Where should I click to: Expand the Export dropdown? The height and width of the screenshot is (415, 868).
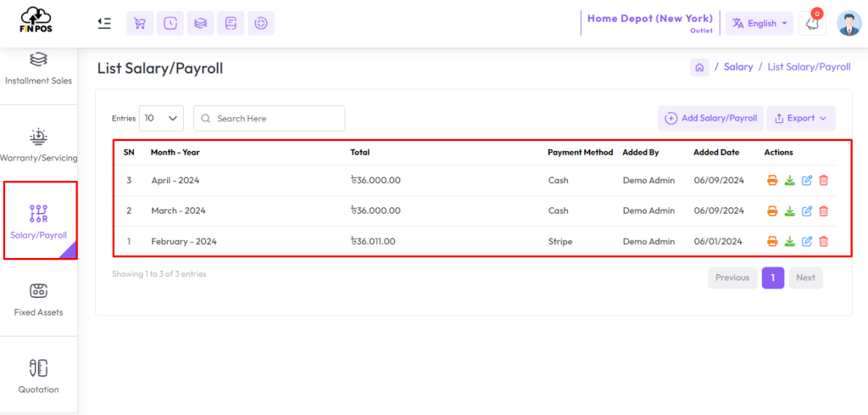pyautogui.click(x=801, y=118)
